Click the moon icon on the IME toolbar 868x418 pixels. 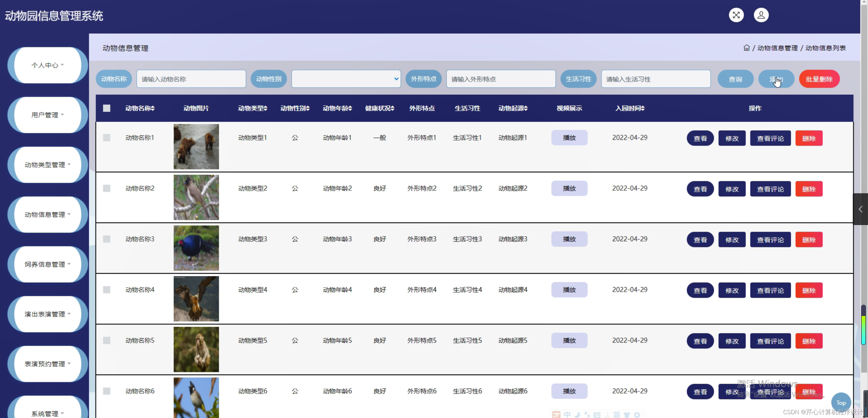[x=577, y=415]
